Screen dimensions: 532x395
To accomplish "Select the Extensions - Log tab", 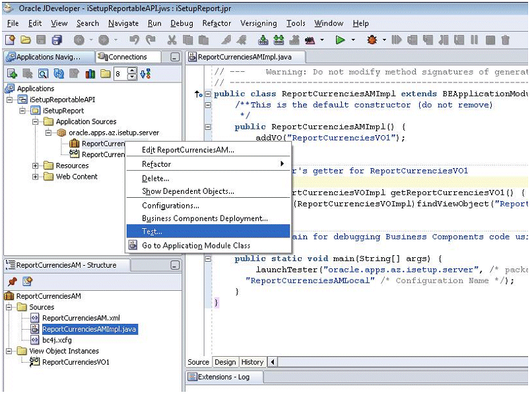I will 224,377.
